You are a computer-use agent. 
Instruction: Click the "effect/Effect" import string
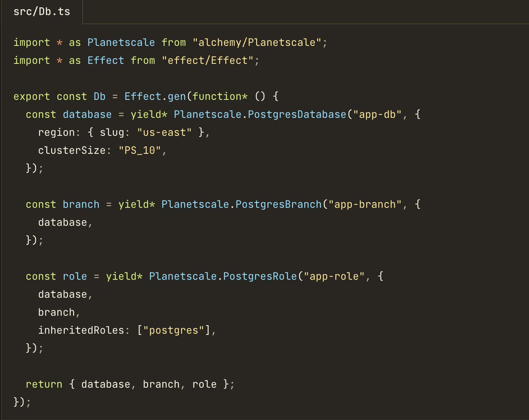pos(207,60)
